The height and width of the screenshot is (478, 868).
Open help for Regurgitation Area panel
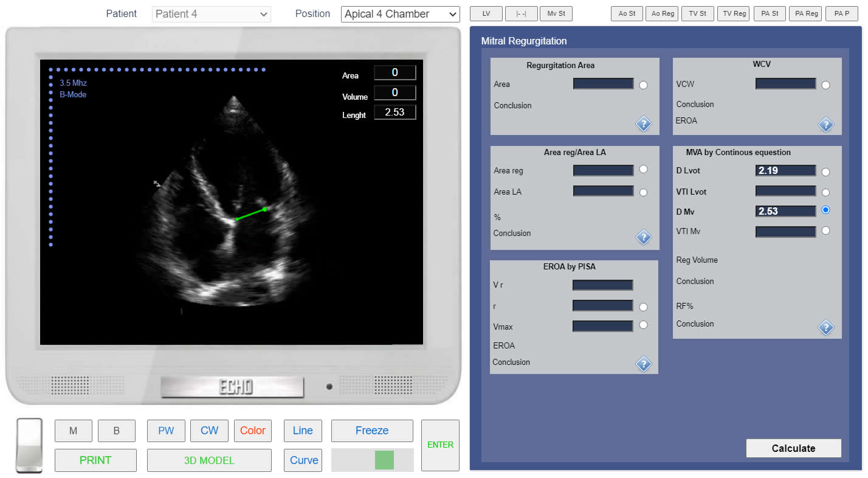point(643,124)
